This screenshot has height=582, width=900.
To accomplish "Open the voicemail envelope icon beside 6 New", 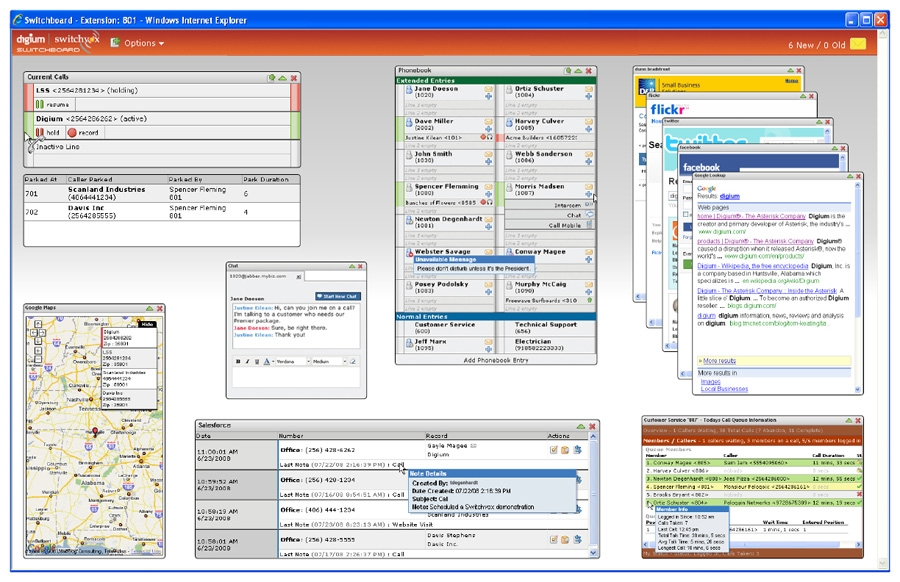I will tap(858, 44).
